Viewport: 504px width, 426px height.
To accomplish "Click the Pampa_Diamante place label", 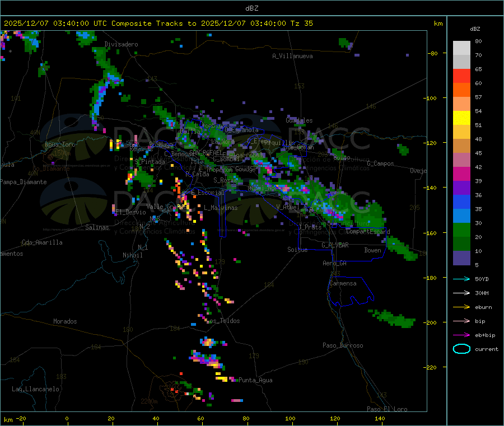I will point(23,182).
